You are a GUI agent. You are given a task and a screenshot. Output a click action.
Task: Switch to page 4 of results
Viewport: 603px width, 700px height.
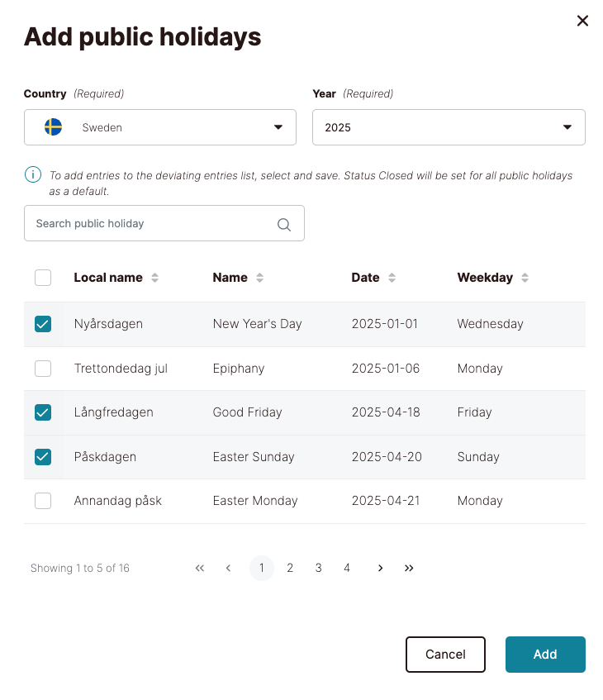(347, 569)
